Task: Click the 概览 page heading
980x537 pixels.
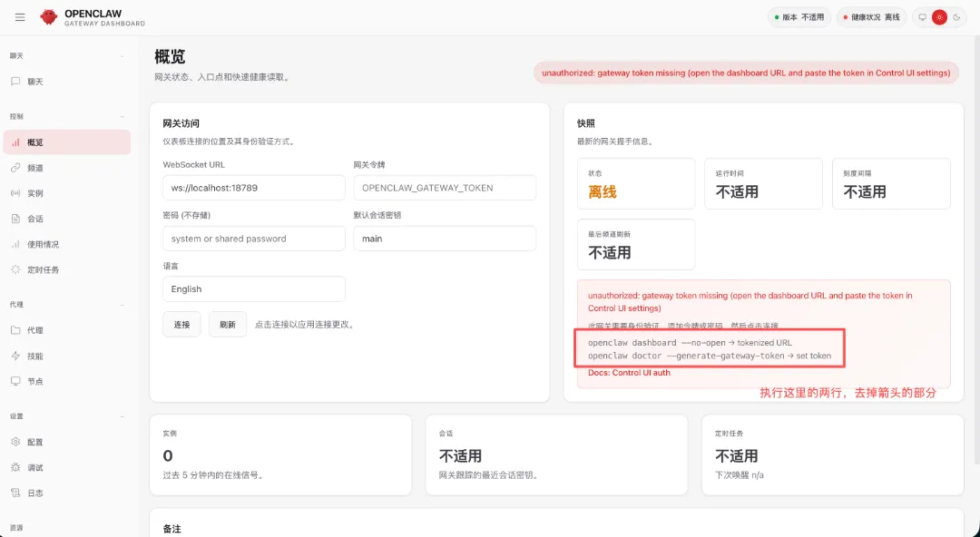Action: 170,56
